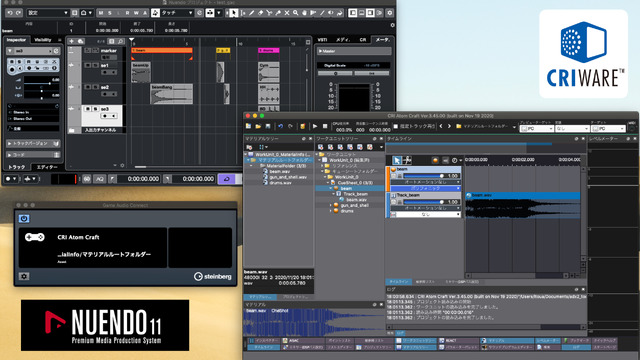Screen dimensions: 640x360
Task: Select the Object Selection arrow tool in Nuendo
Action: click(x=233, y=13)
